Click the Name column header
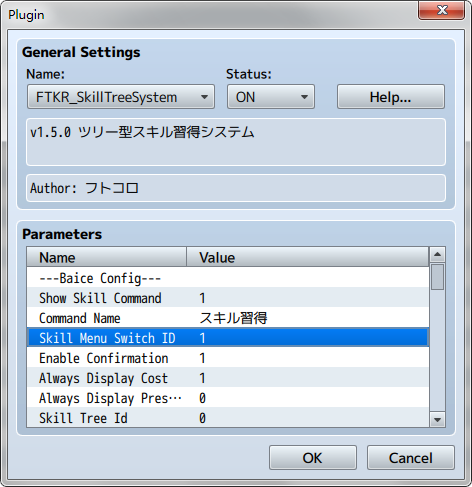 tap(107, 257)
